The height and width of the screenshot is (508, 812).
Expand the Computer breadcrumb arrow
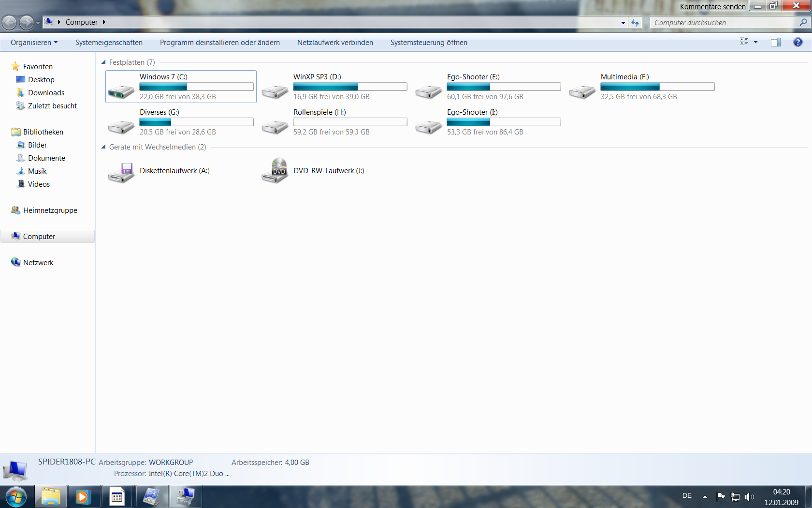click(104, 22)
